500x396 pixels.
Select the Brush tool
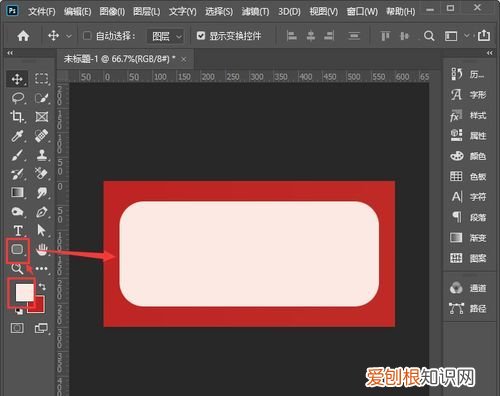(x=17, y=155)
